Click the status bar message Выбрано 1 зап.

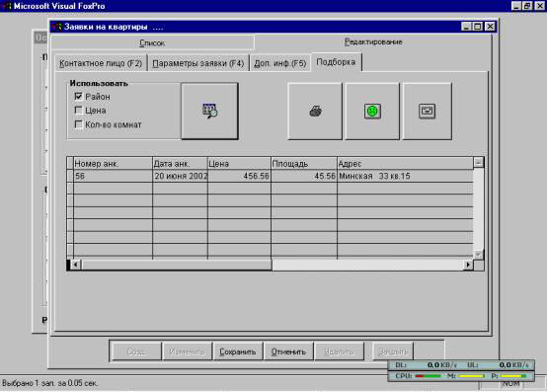click(x=50, y=383)
